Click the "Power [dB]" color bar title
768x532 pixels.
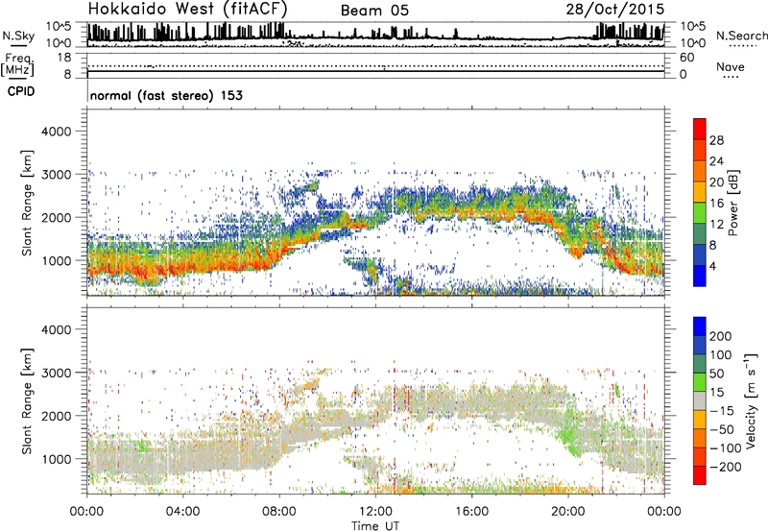(x=732, y=203)
